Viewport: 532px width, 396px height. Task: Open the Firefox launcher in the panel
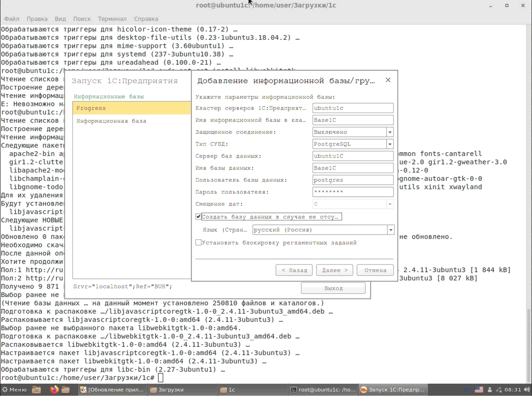[x=54, y=390]
